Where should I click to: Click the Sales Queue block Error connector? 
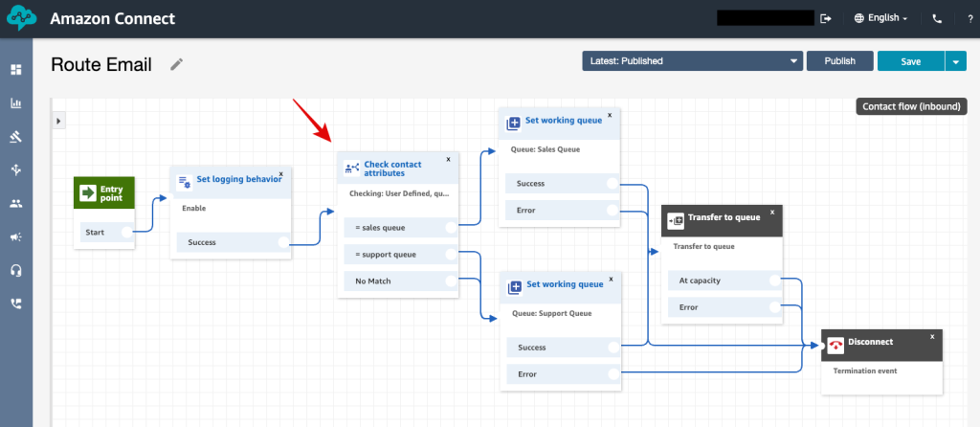[x=613, y=210]
